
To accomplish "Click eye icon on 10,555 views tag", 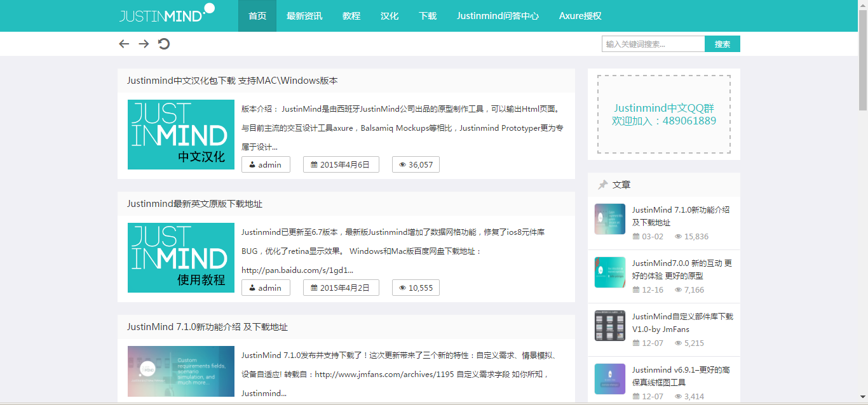I will [x=402, y=288].
